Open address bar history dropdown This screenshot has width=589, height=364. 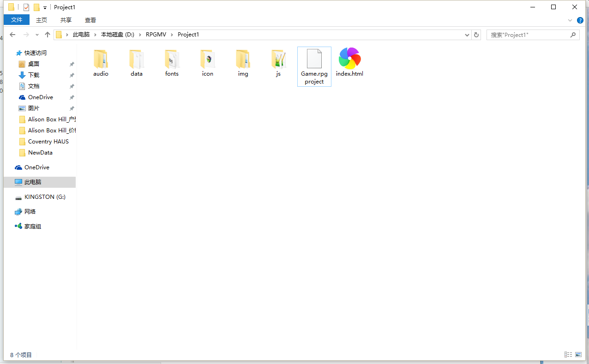467,35
